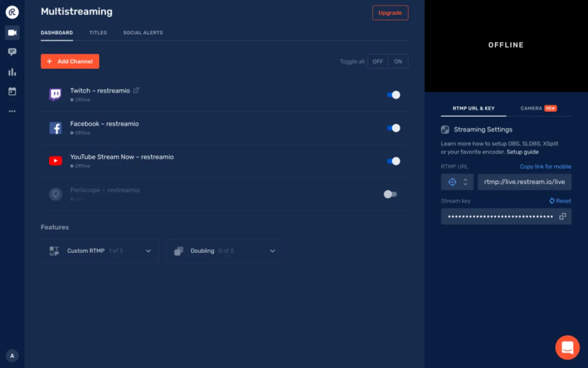Viewport: 588px width, 368px height.
Task: Toggle all channels OFF
Action: point(378,61)
